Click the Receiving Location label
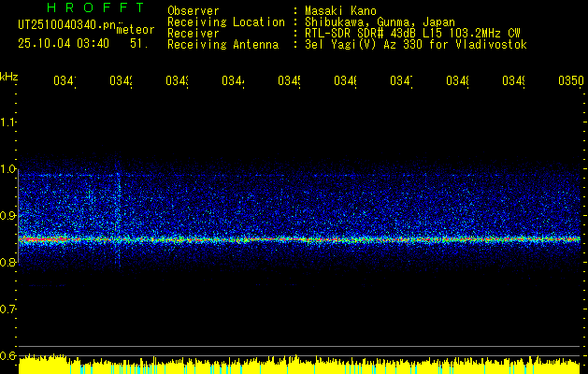Viewport: 588px width, 374px height. click(226, 22)
